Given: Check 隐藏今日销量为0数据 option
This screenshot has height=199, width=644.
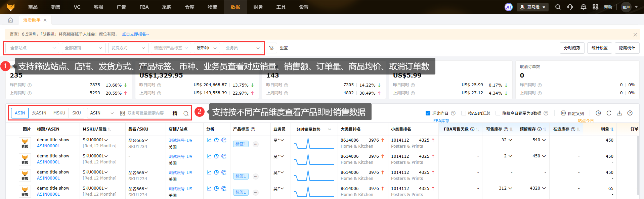Looking at the screenshot, I should (498, 113).
